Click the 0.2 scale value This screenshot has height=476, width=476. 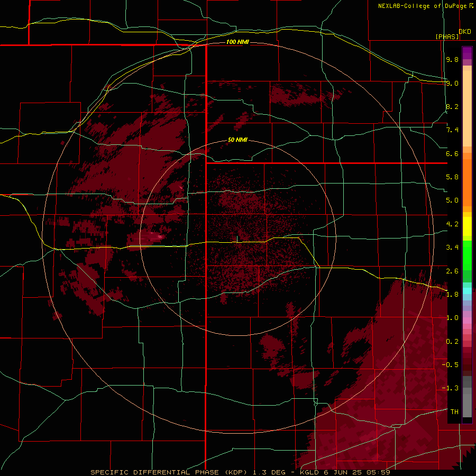[x=452, y=342]
